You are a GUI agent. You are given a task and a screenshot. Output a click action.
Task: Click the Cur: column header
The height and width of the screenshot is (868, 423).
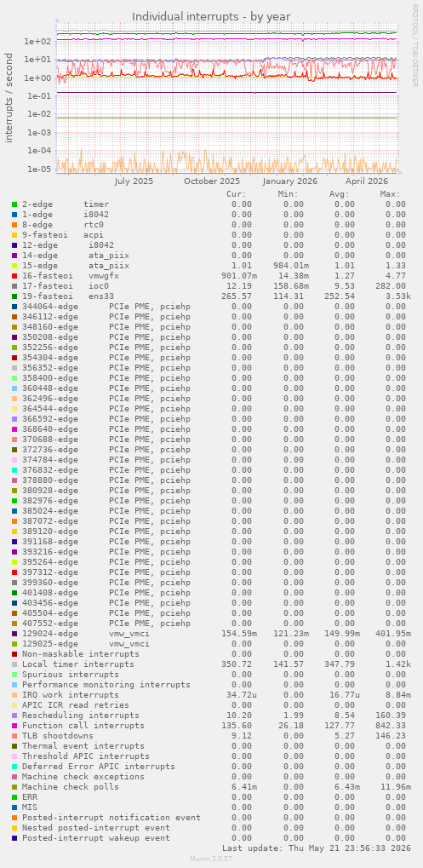[237, 194]
